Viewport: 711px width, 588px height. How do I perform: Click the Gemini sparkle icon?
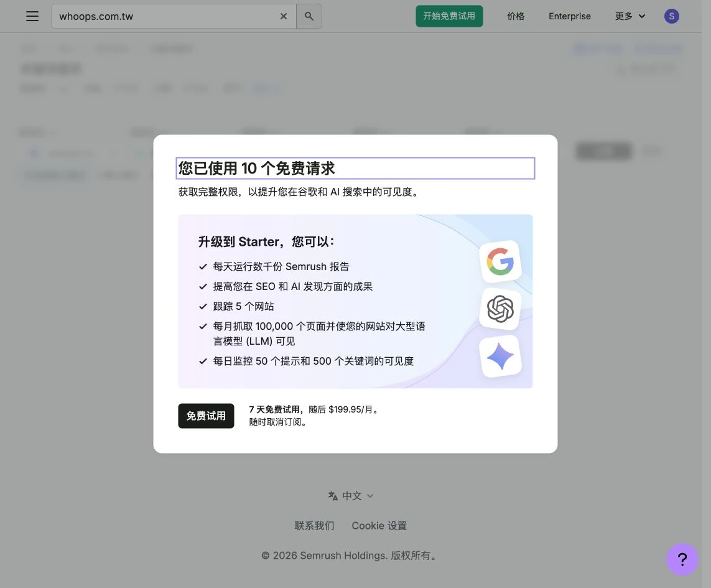point(500,356)
